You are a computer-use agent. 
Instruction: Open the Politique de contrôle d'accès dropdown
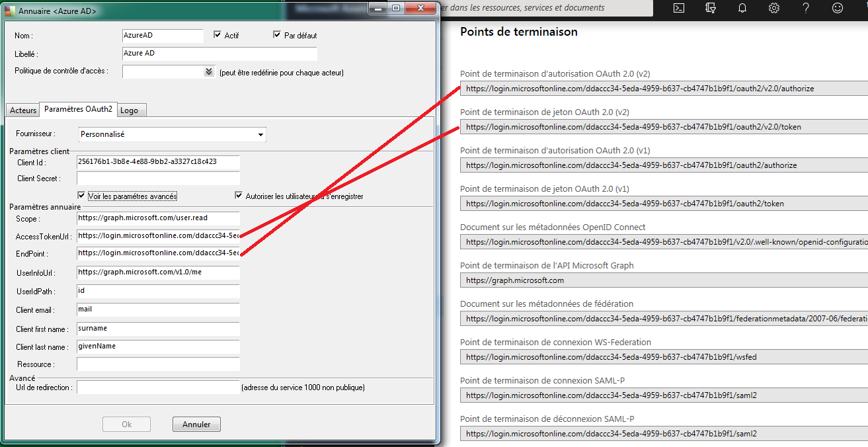[x=209, y=71]
